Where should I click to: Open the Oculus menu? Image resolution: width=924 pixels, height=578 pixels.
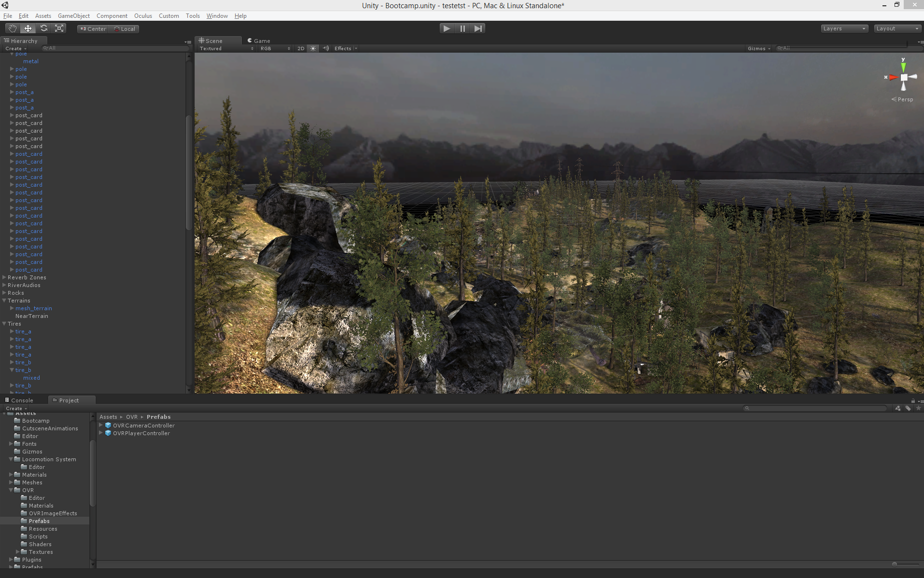click(x=143, y=16)
